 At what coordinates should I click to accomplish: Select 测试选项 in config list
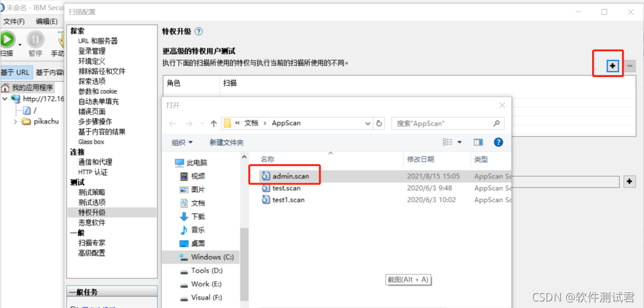click(91, 202)
